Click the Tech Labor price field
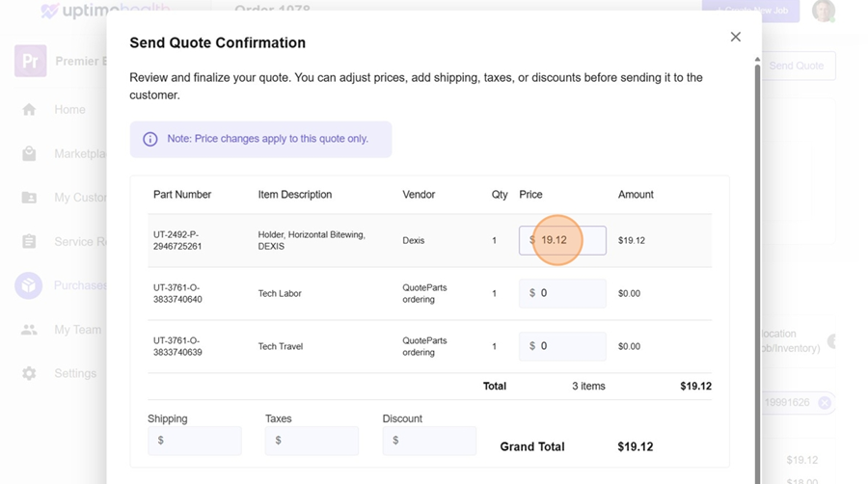The image size is (868, 484). click(x=569, y=293)
